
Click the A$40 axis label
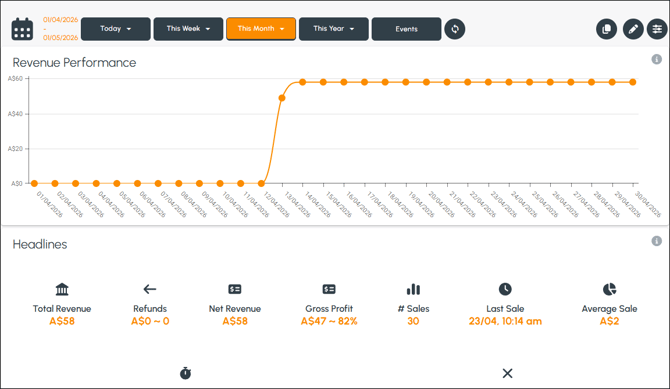[x=15, y=114]
